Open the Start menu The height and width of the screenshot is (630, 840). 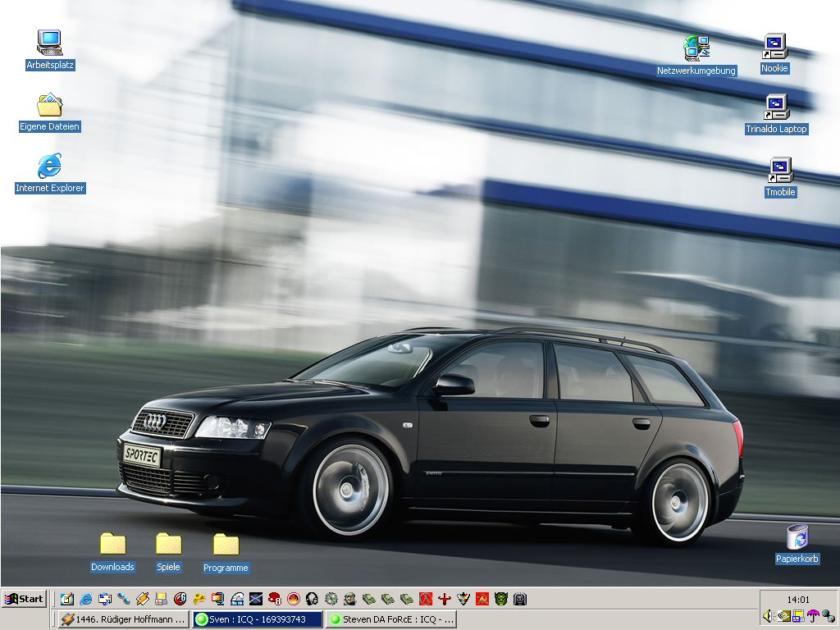tap(24, 599)
